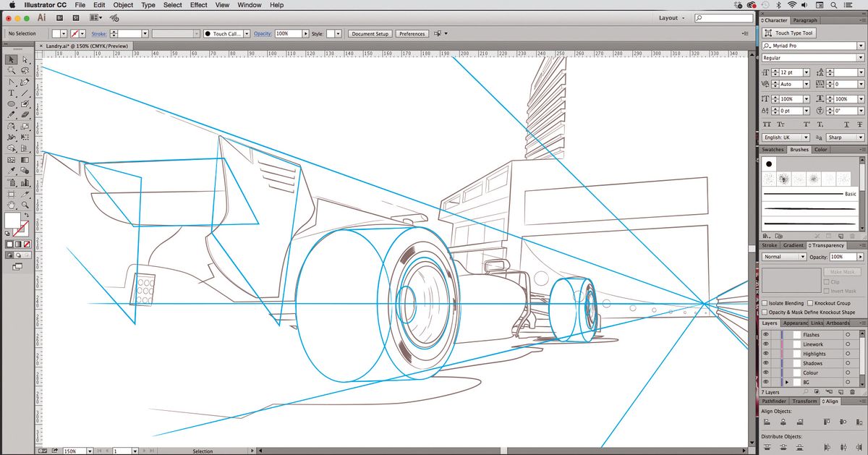Viewport: 868px width, 455px height.
Task: Select the Selection tool in the toolbar
Action: (10, 59)
